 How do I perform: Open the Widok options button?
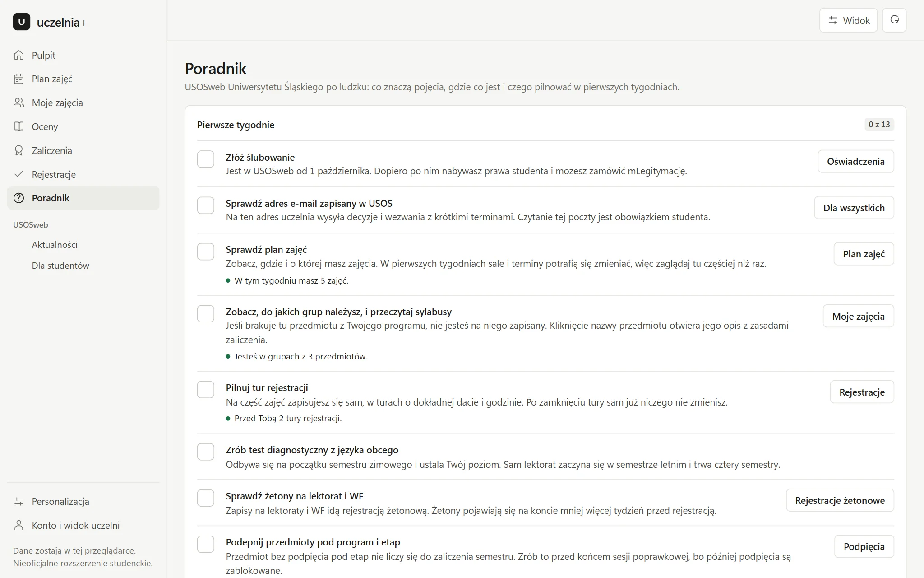click(848, 20)
